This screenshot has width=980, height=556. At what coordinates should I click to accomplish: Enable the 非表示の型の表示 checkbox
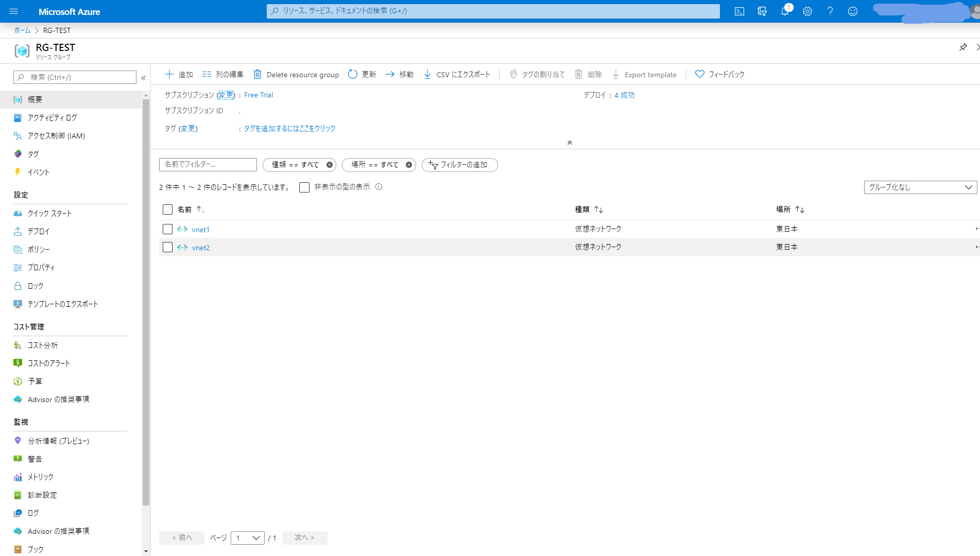tap(304, 187)
